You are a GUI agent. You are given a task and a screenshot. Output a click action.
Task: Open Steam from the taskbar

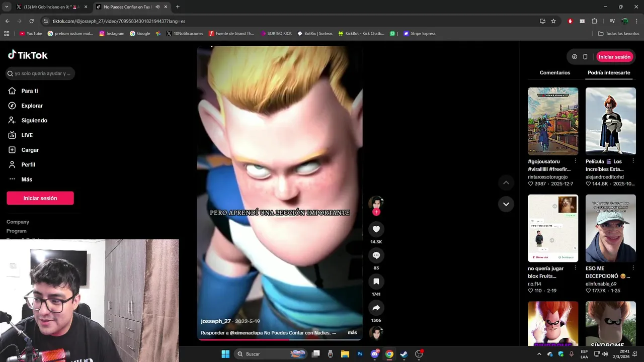click(x=404, y=354)
